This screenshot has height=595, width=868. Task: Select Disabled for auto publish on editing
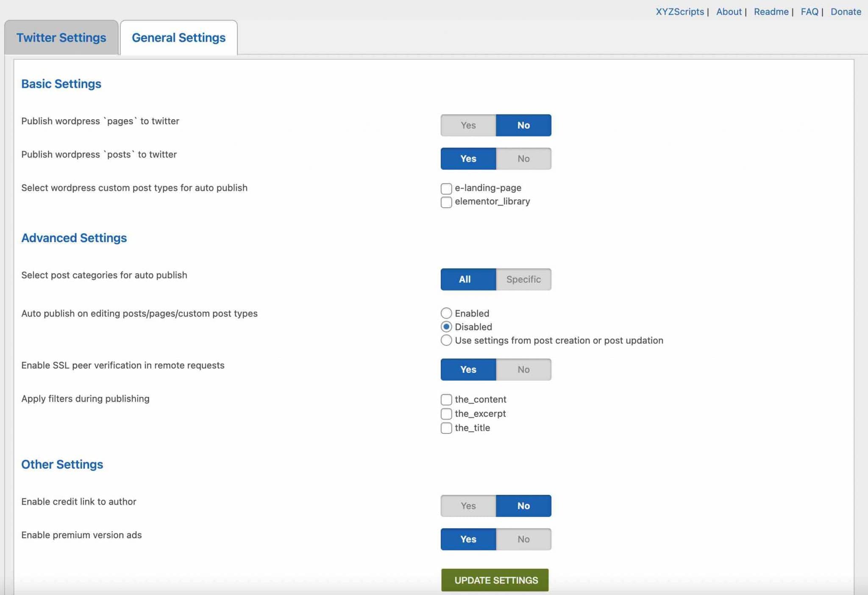click(446, 327)
